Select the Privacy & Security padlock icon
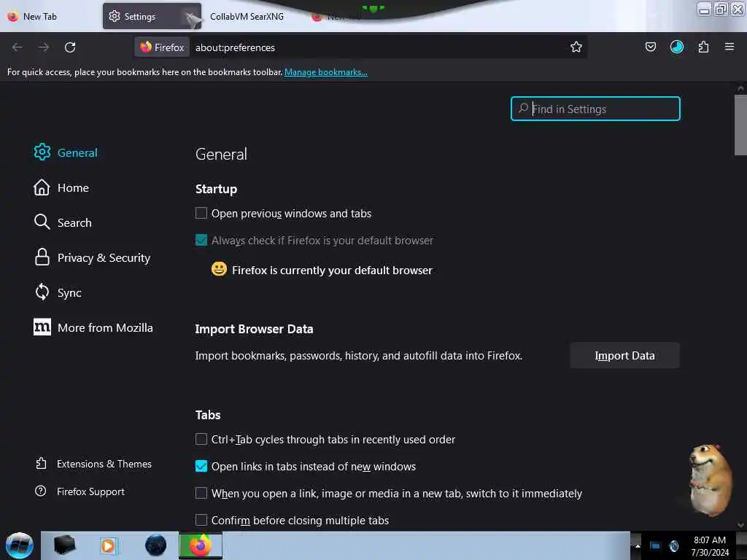Screen dimensions: 747x560 [x=42, y=257]
